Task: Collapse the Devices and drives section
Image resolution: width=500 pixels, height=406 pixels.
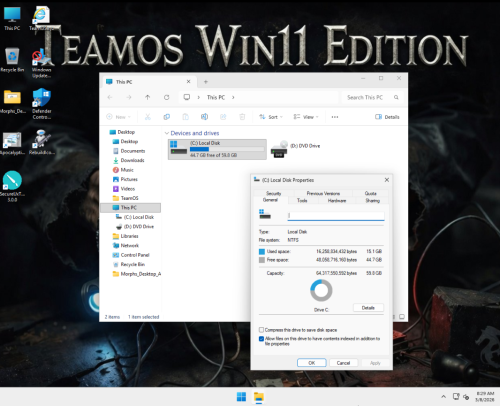Action: pyautogui.click(x=167, y=133)
